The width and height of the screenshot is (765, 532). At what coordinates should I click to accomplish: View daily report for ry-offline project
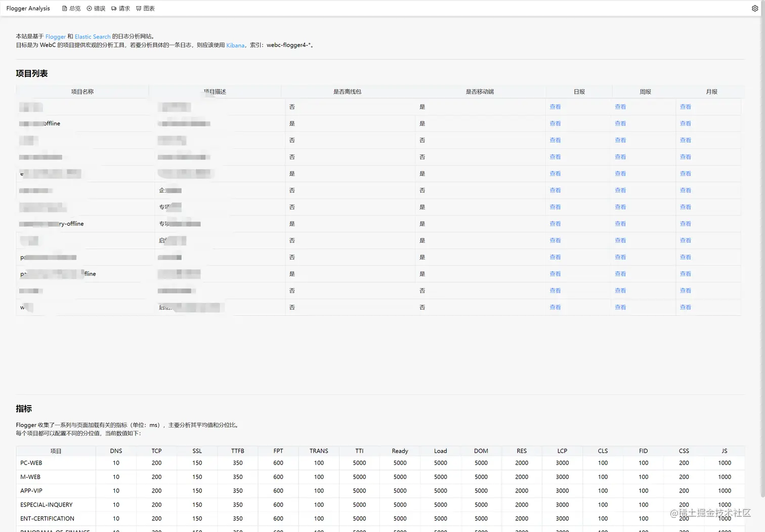(555, 224)
